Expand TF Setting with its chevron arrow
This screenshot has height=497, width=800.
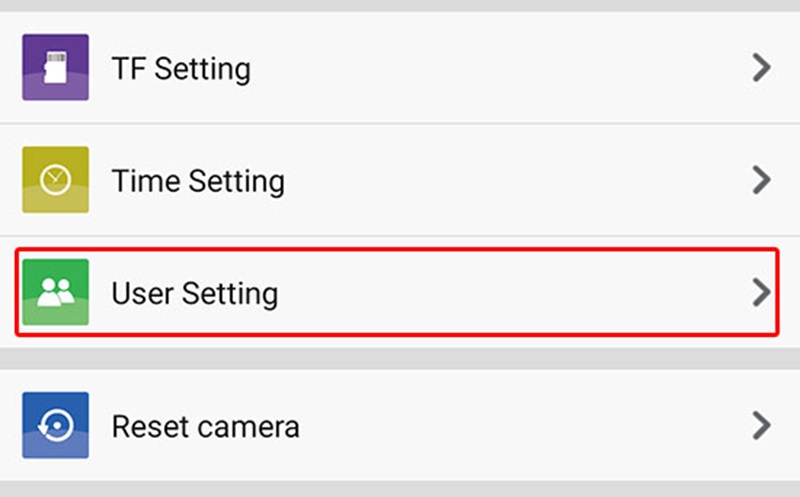pos(761,68)
